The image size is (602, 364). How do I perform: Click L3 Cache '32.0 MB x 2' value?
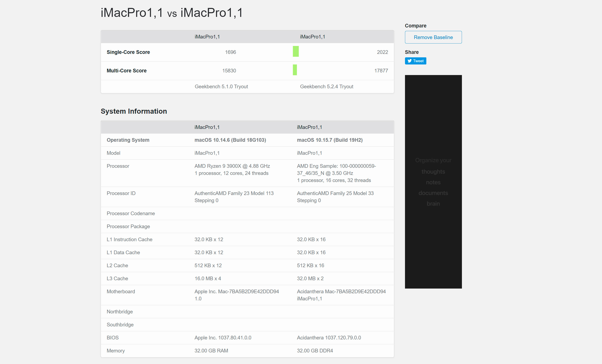point(310,279)
